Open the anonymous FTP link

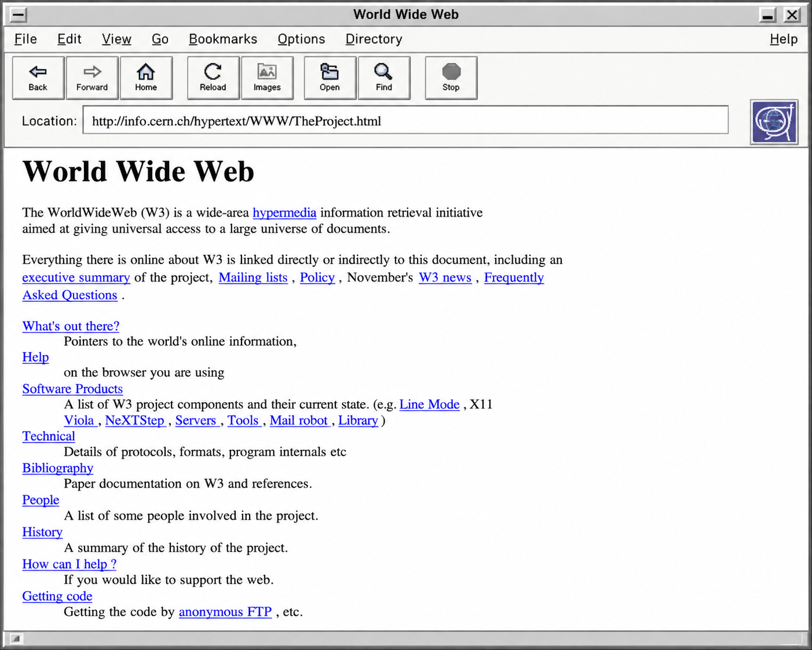(225, 612)
